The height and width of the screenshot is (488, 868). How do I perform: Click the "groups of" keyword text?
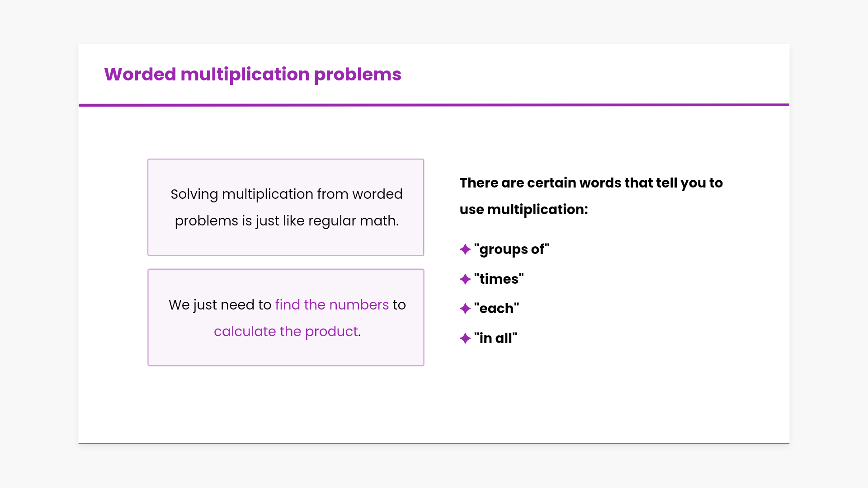512,249
